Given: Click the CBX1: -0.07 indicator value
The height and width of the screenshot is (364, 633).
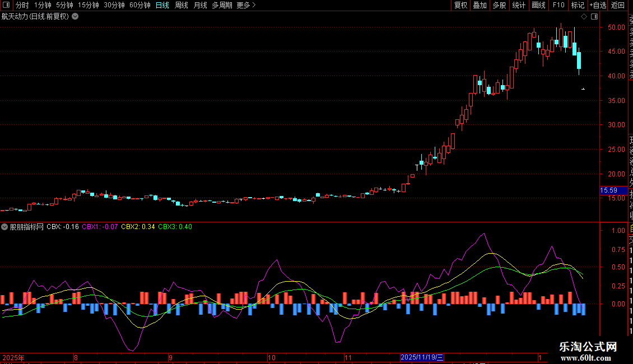Looking at the screenshot, I should pos(100,227).
